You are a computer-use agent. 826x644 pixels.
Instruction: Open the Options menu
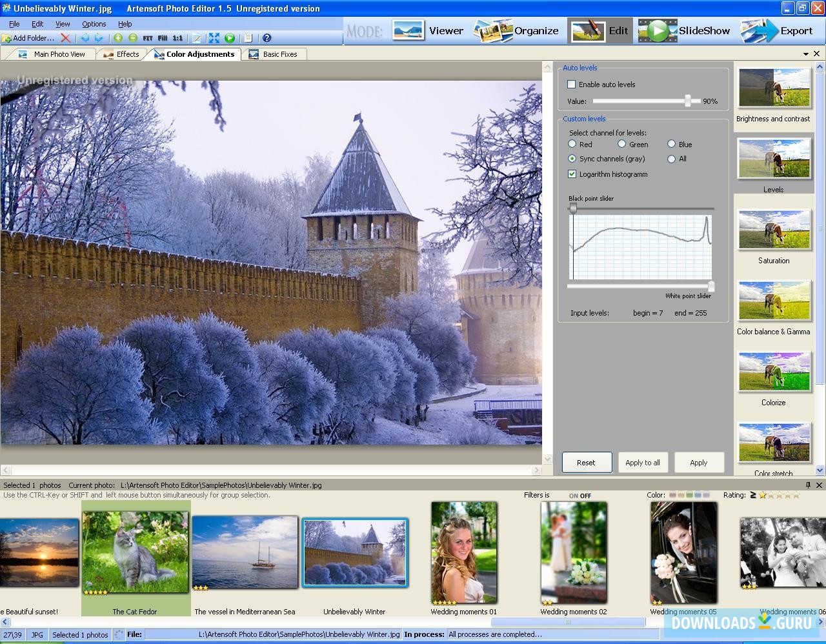pos(93,23)
